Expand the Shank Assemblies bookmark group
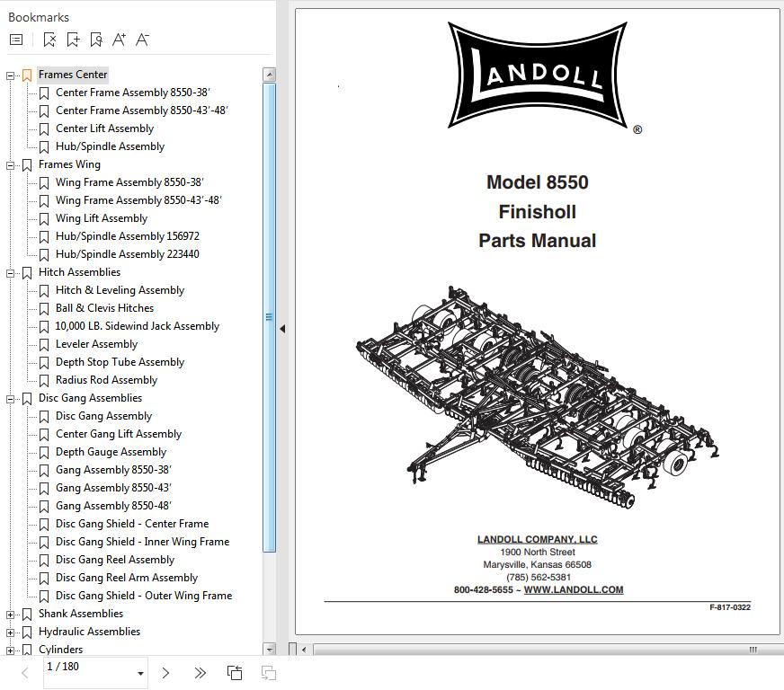This screenshot has width=784, height=690. pyautogui.click(x=10, y=615)
